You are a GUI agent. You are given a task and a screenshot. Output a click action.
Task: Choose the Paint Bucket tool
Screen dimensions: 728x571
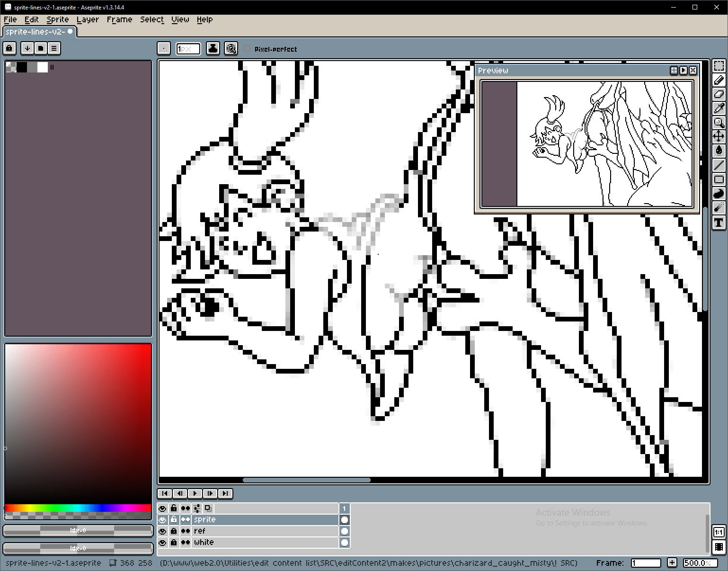719,151
